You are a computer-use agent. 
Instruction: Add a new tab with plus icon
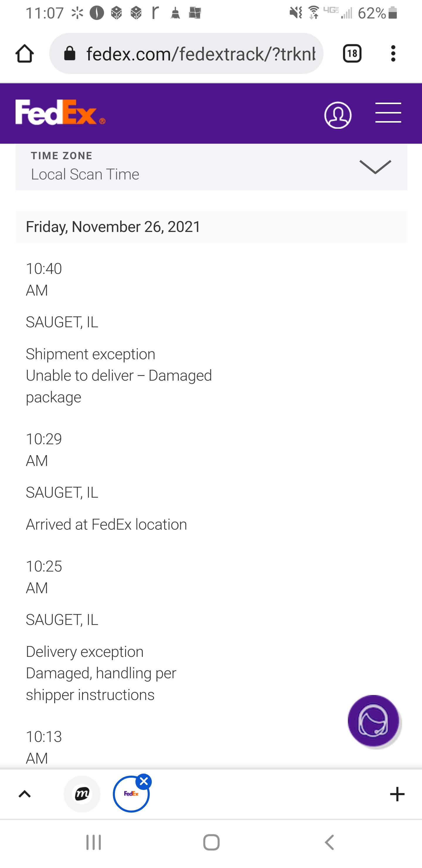point(397,794)
